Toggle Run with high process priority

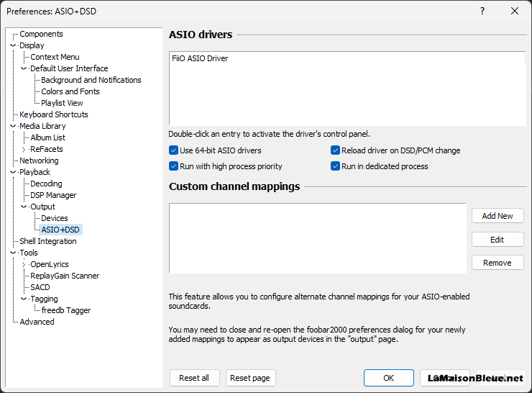point(173,166)
